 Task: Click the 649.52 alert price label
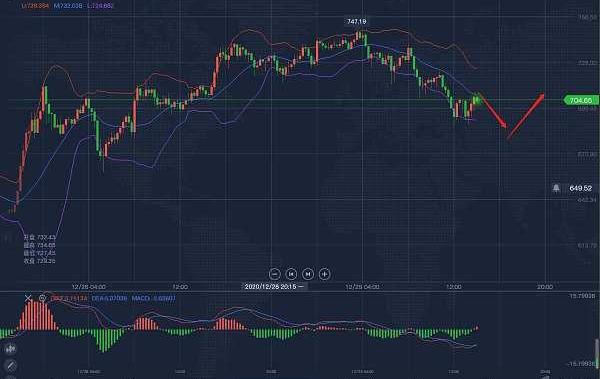click(x=580, y=188)
